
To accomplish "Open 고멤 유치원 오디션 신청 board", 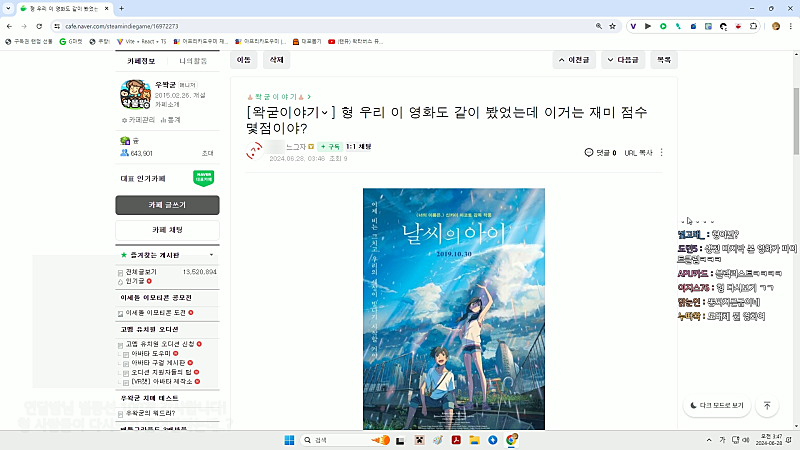I will point(160,344).
